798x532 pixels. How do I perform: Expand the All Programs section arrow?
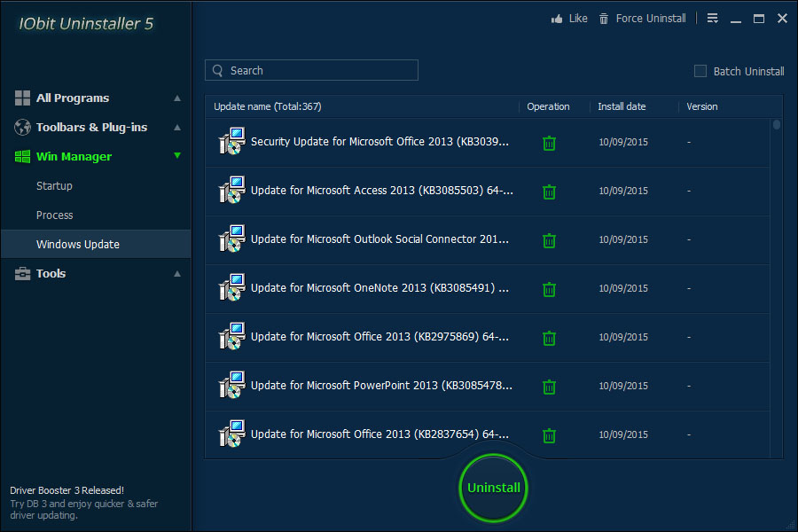(177, 98)
